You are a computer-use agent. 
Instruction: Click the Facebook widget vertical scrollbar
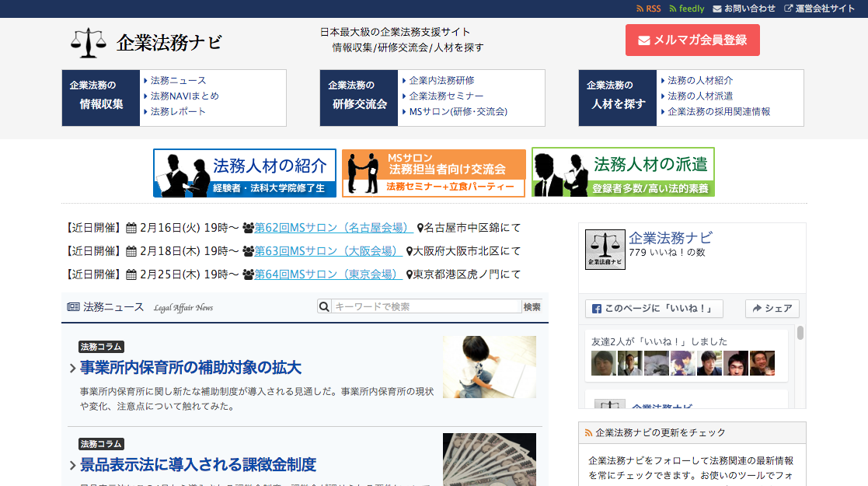(x=800, y=333)
